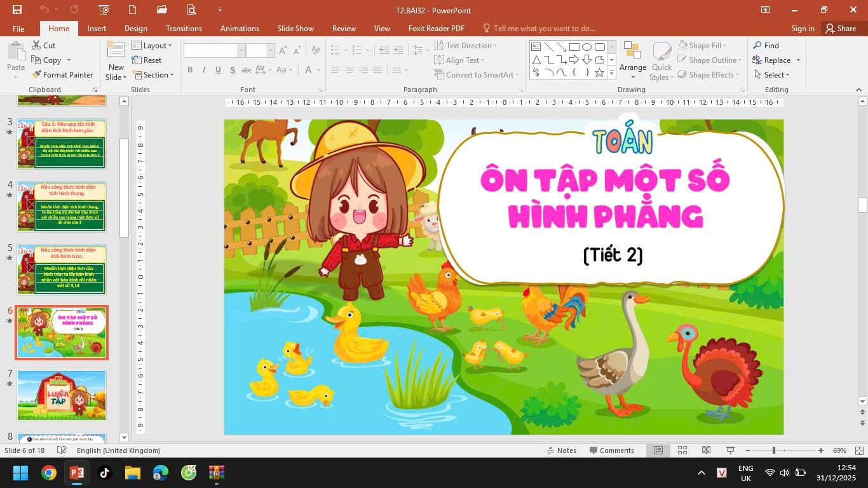Screen dimensions: 868x488
Task: Toggle Italic text formatting
Action: point(204,70)
